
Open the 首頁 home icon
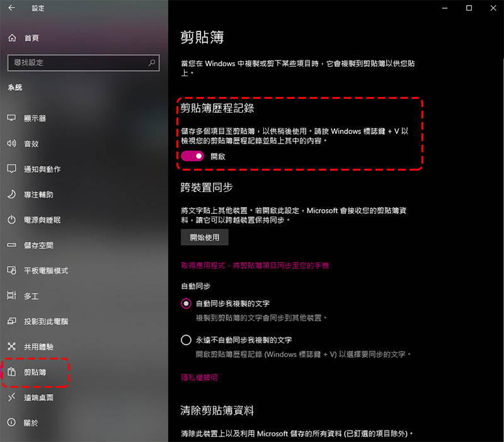[x=12, y=38]
